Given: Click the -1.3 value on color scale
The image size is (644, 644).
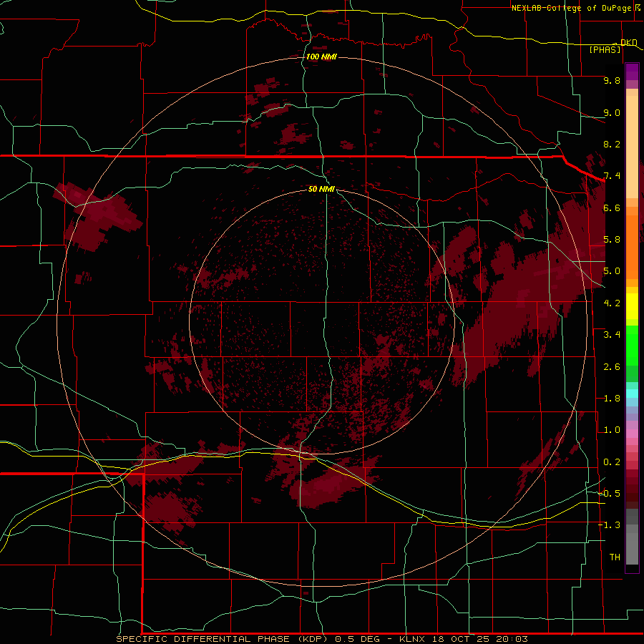Looking at the screenshot, I should (x=609, y=525).
